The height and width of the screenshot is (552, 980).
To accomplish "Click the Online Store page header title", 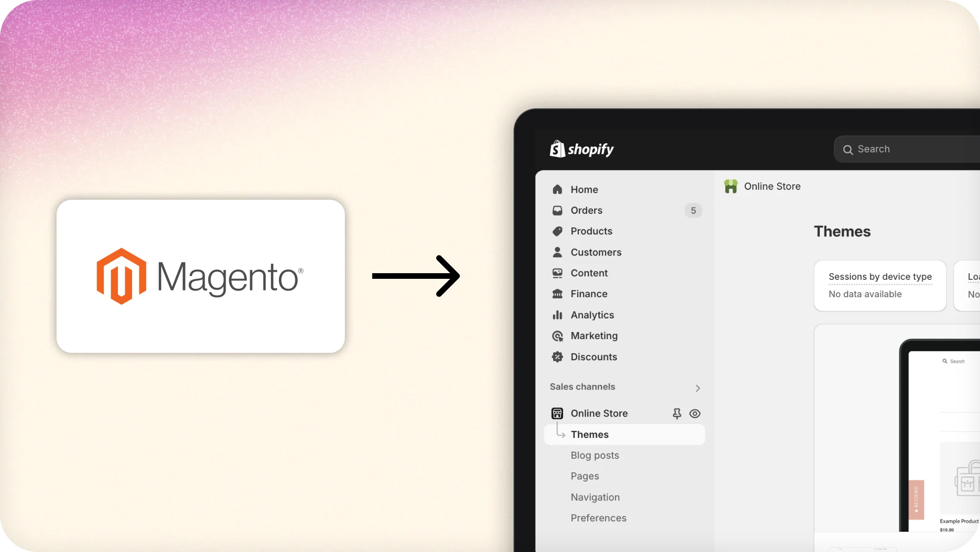I will [772, 187].
